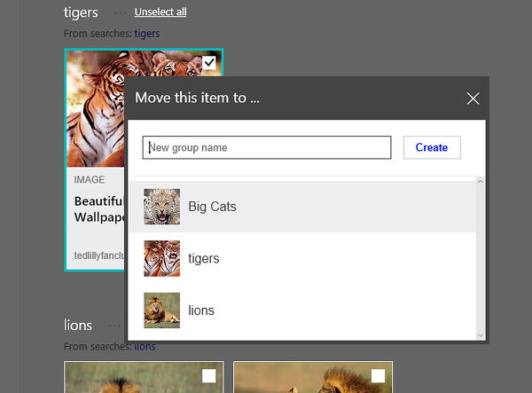Click the Beautiful Wallpaper card title

coord(99,209)
